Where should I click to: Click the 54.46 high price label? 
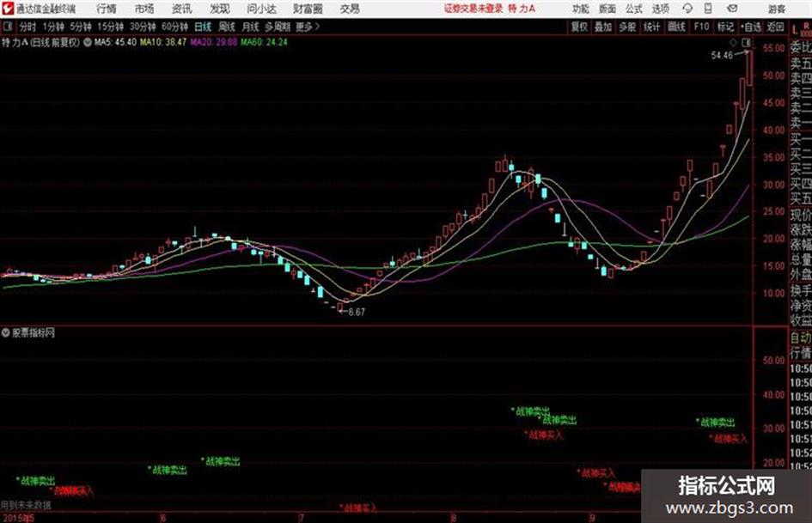722,56
